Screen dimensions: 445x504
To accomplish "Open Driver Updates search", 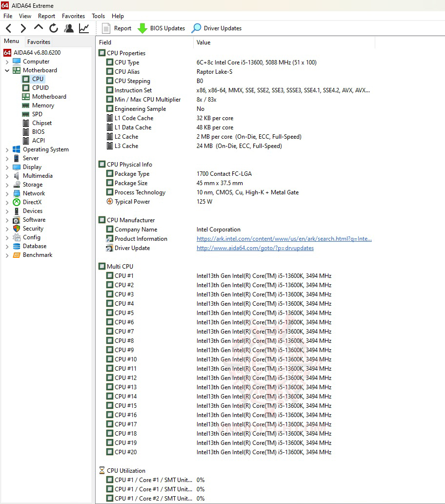I will pyautogui.click(x=216, y=28).
